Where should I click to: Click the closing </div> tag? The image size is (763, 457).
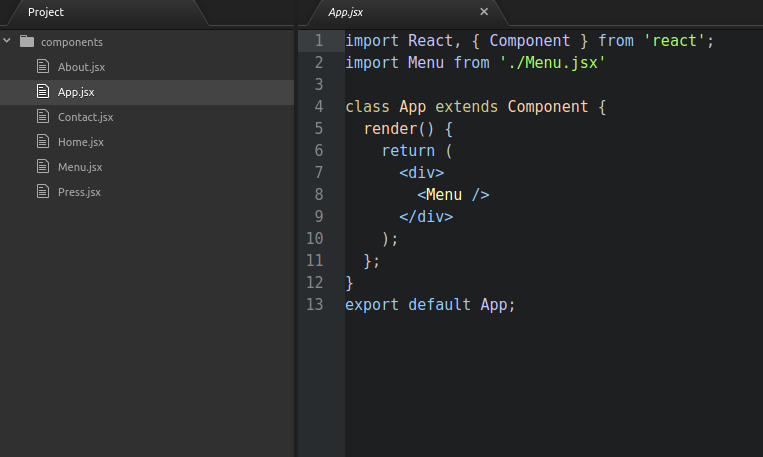click(426, 217)
